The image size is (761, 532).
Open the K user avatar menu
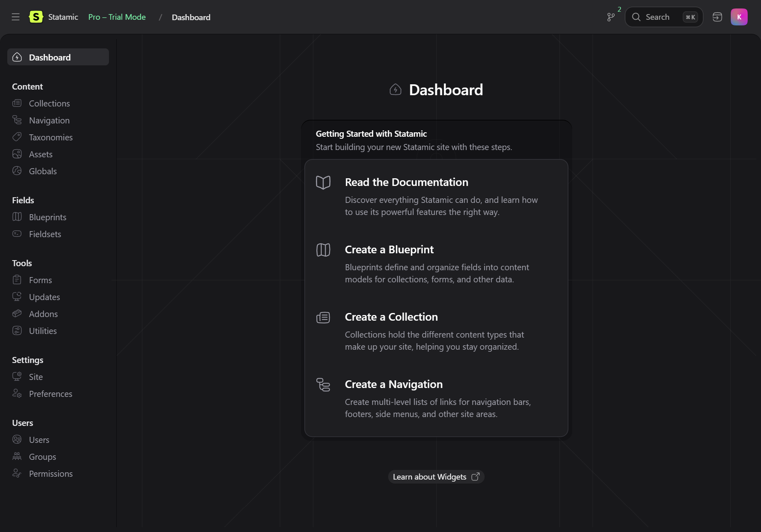click(739, 17)
